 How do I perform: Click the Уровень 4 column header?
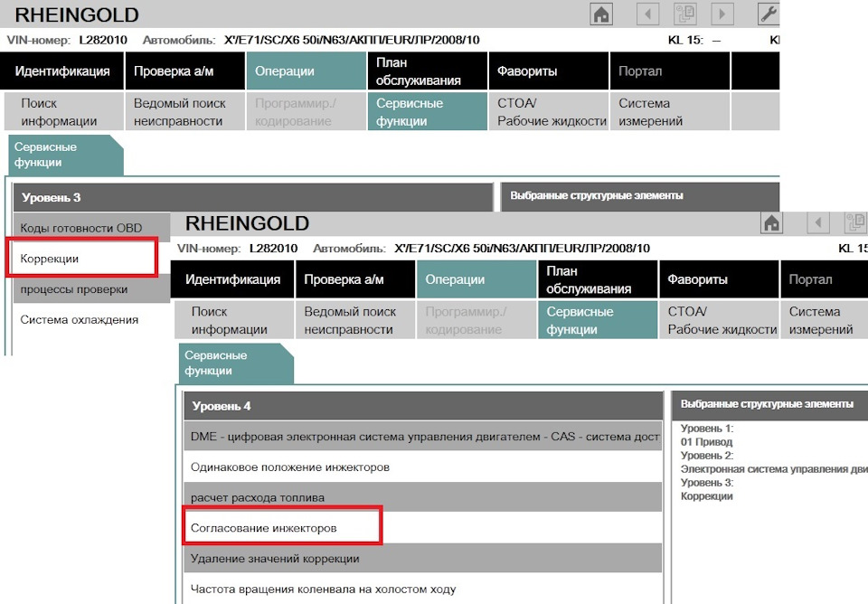tap(423, 406)
